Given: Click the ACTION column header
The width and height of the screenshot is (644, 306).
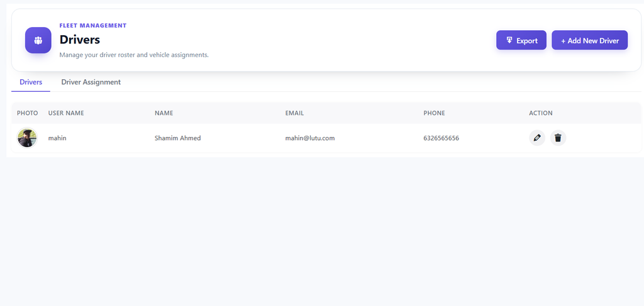Looking at the screenshot, I should [x=540, y=113].
